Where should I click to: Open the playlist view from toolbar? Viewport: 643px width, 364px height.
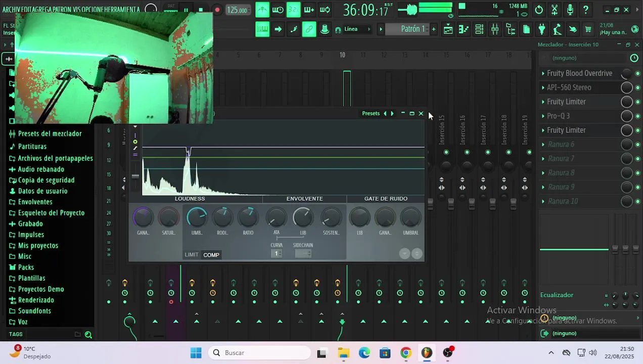[448, 29]
